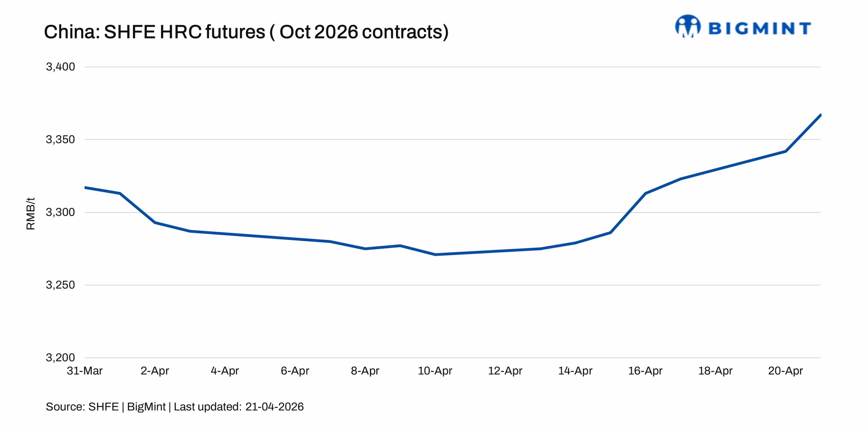Select the 3,300 y-axis label
The height and width of the screenshot is (430, 868).
pos(60,212)
